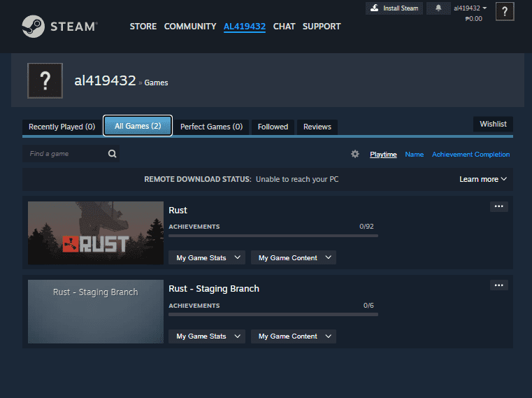The height and width of the screenshot is (398, 532).
Task: Open the COMMUNITY menu
Action: 190,27
